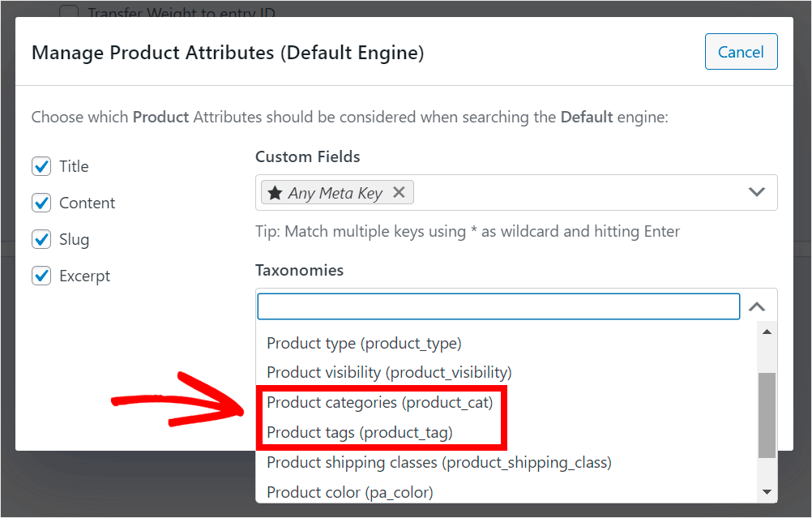This screenshot has width=812, height=518.
Task: Choose Product tags (product_tag) option
Action: coord(506,433)
